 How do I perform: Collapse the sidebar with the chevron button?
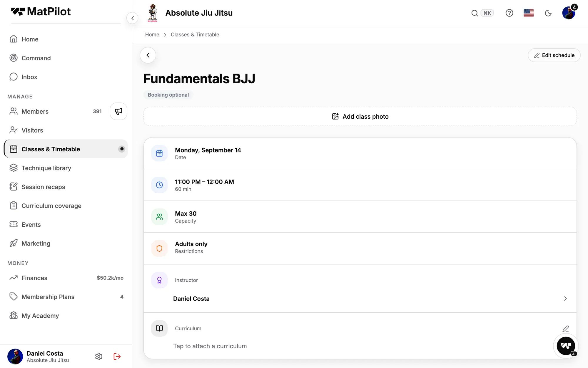coord(133,18)
